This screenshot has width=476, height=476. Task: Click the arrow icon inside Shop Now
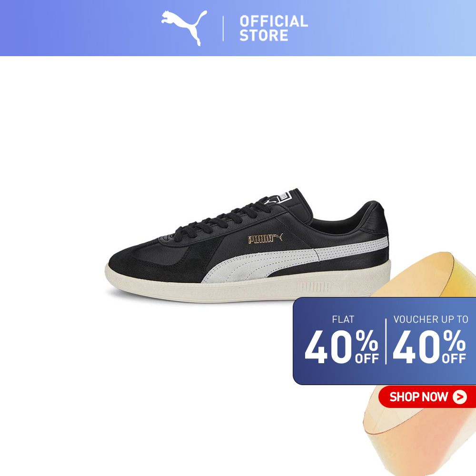[x=460, y=397]
